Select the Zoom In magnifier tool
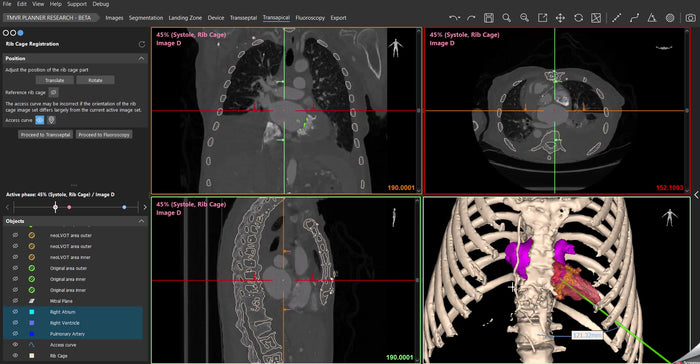This screenshot has height=364, width=700. click(x=506, y=18)
